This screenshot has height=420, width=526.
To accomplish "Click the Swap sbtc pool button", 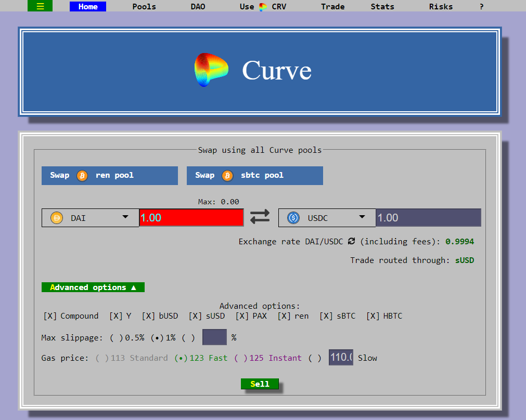I will (255, 176).
